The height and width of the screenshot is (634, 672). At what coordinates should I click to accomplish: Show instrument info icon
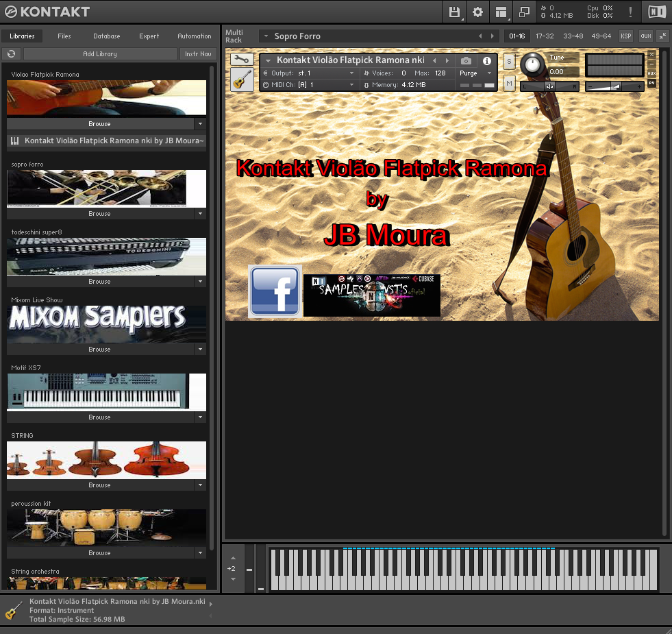point(487,61)
